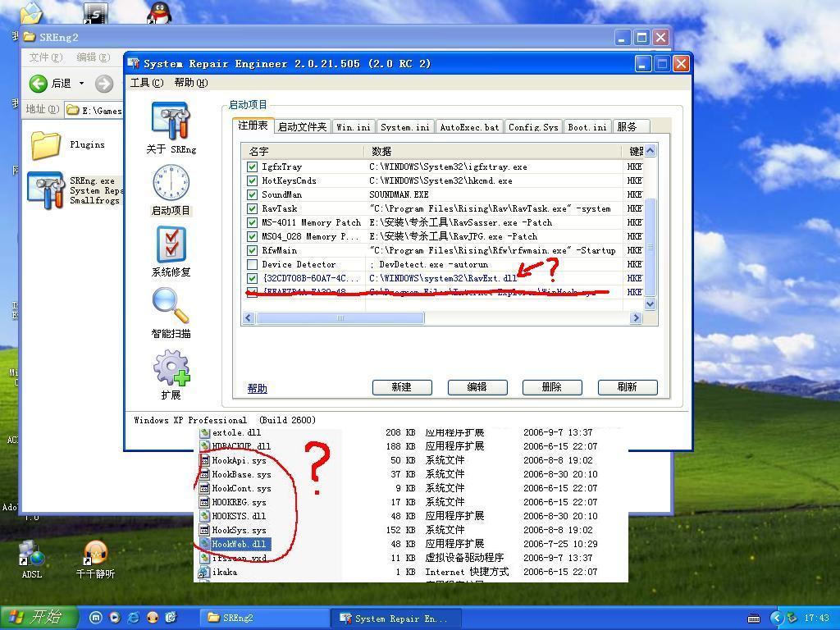Click the QQ penguin desktop icon
The width and height of the screenshot is (840, 630).
(x=158, y=11)
